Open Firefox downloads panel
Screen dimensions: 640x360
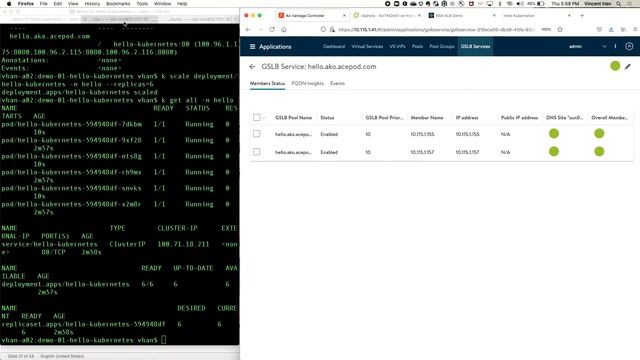(611, 29)
